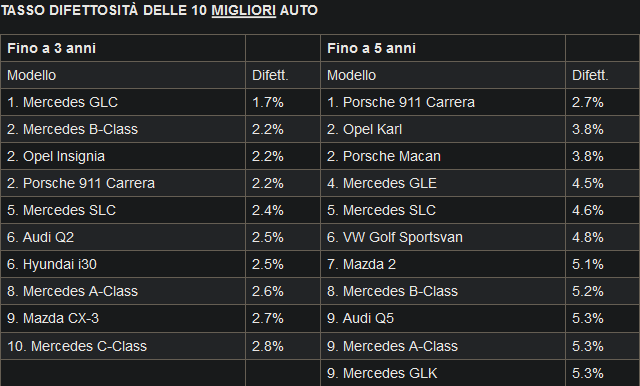640x386 pixels.
Task: Select the Opel Insignia entry
Action: [x=123, y=156]
